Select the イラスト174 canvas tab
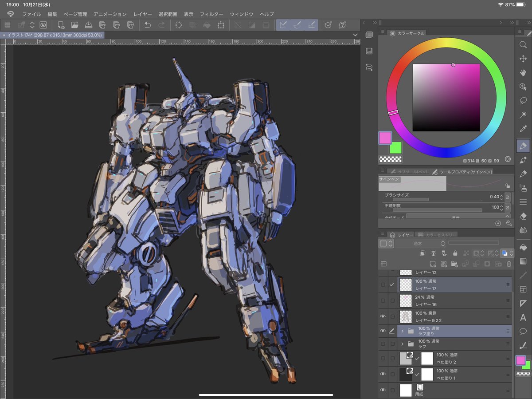 coord(53,35)
